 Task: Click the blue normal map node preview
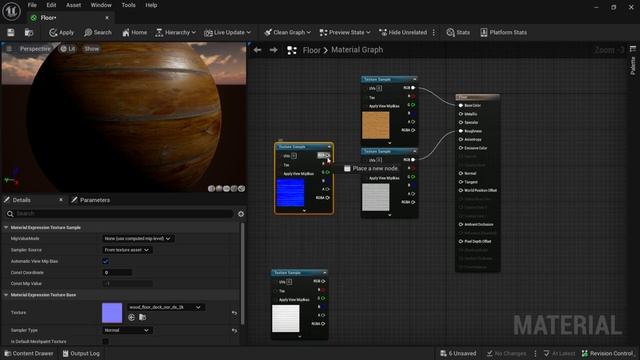290,193
